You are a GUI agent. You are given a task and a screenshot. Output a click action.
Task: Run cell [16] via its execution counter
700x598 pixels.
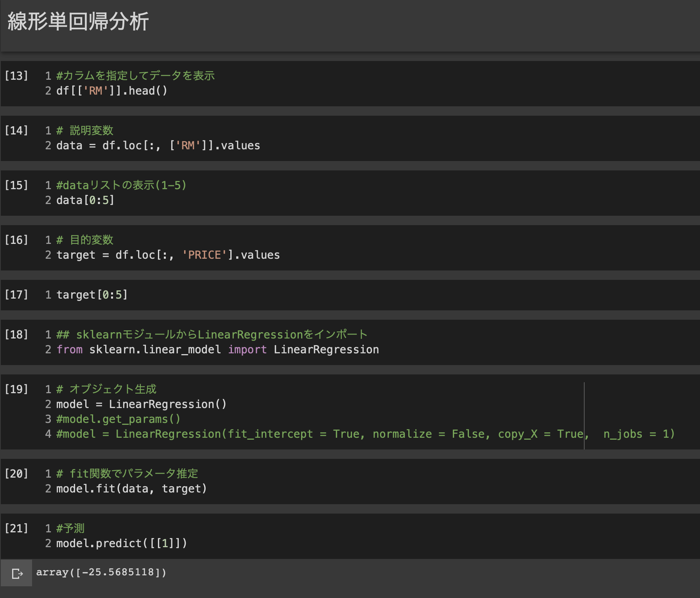(16, 240)
